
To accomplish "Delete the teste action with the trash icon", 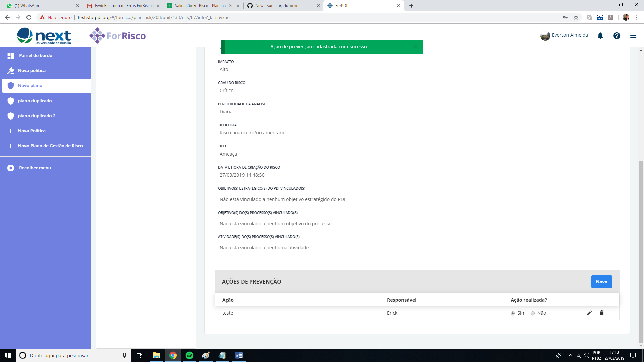I will (602, 313).
